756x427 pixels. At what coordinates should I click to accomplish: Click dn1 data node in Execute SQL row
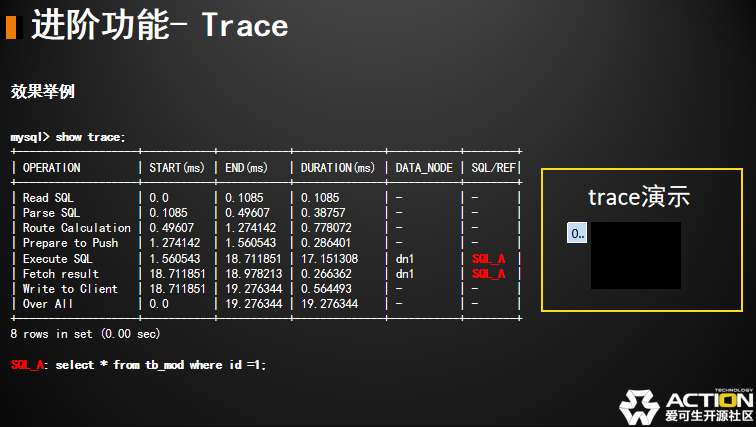[405, 259]
